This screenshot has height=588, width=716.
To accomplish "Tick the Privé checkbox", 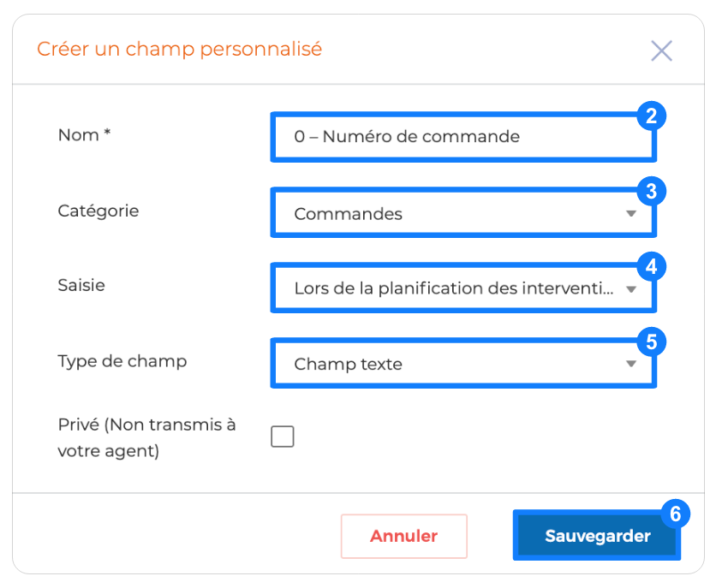I will (282, 437).
